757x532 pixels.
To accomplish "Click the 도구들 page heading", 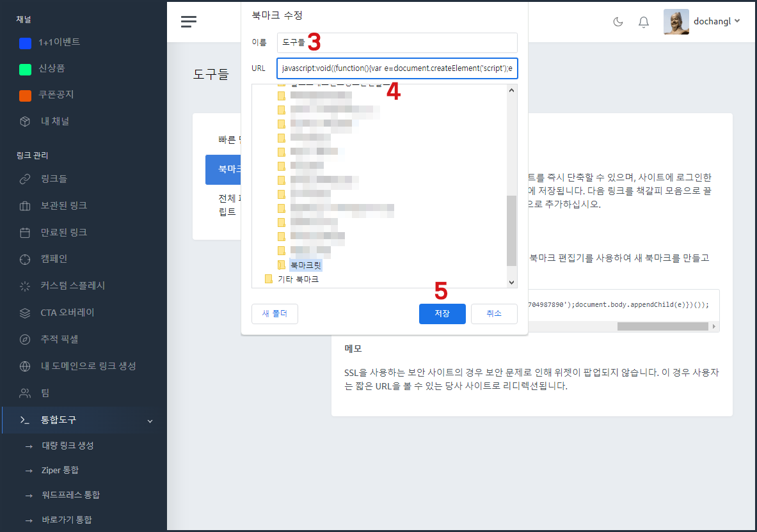I will (x=211, y=74).
